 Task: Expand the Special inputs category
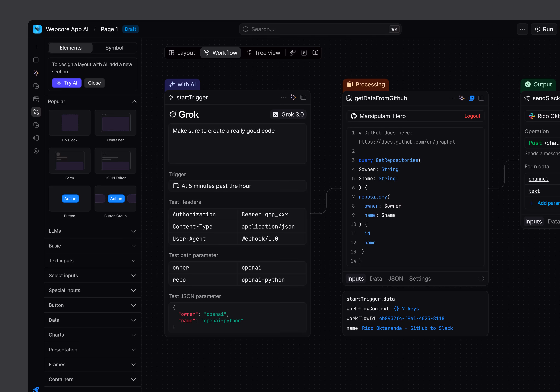coord(92,290)
